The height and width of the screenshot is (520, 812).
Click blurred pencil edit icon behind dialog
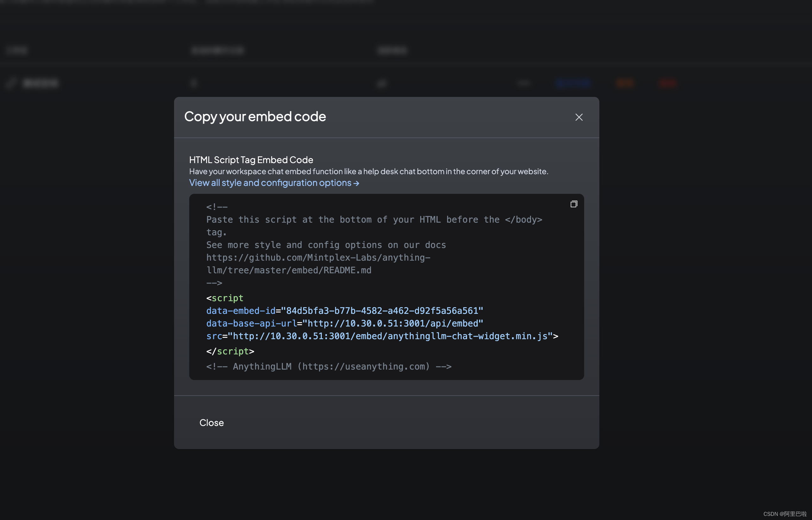(11, 83)
